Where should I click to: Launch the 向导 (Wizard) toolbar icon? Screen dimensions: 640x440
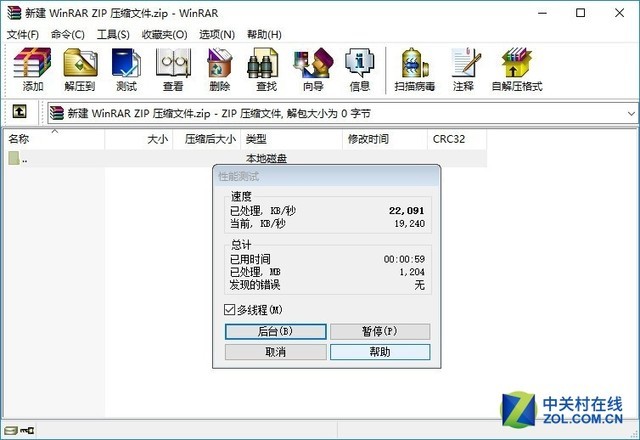click(x=313, y=69)
